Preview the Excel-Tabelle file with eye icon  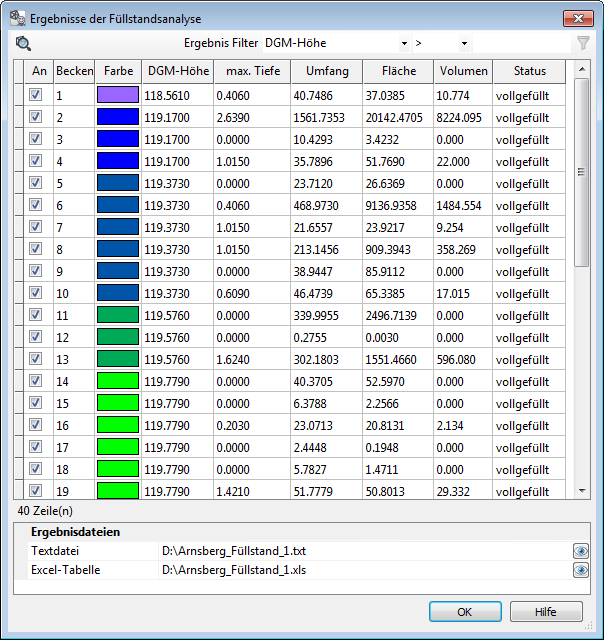pyautogui.click(x=580, y=570)
